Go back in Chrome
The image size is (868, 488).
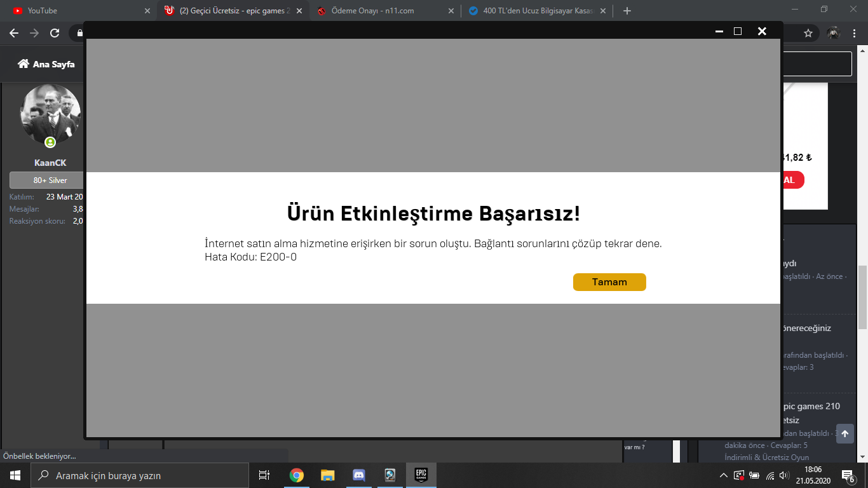coord(14,33)
